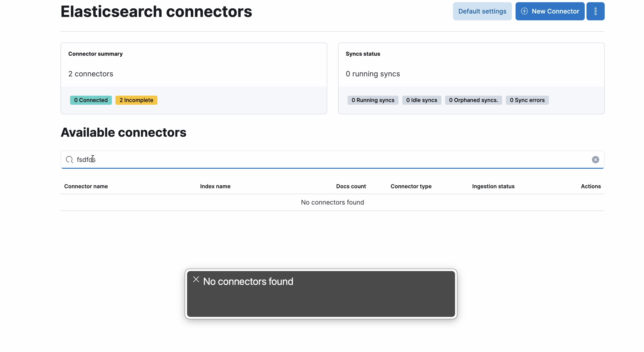The image size is (644, 352).
Task: Clear the connector search field
Action: point(595,159)
